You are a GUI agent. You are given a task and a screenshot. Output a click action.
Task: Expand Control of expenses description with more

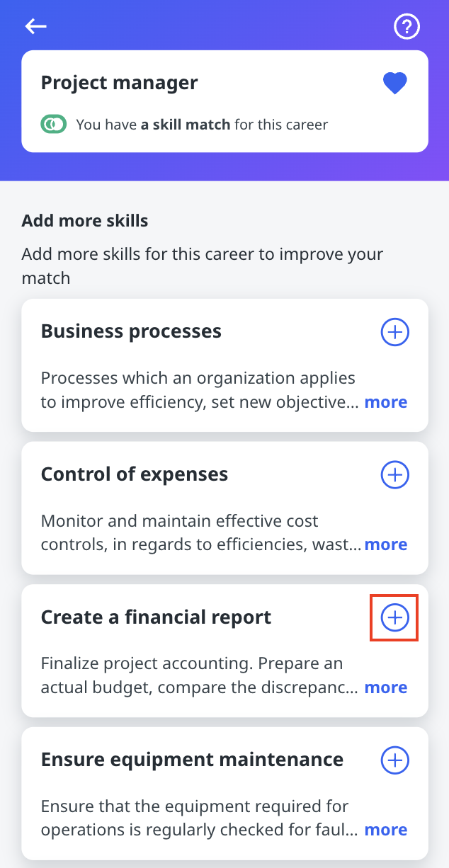click(386, 544)
